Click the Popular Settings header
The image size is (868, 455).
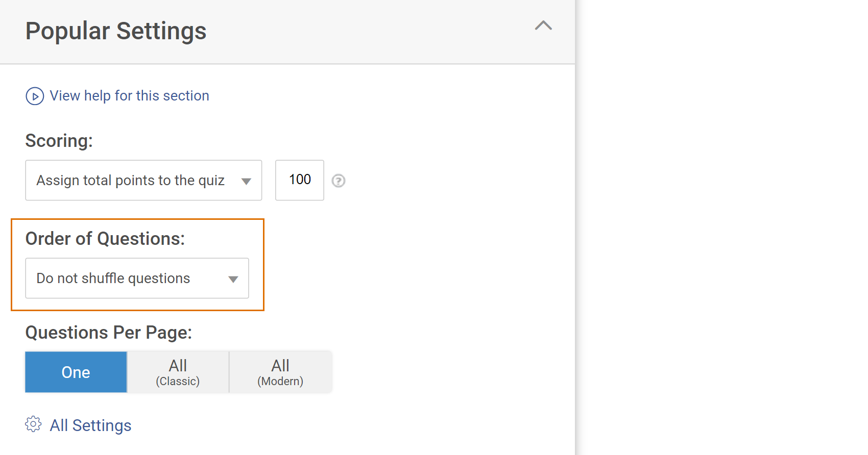click(x=116, y=31)
